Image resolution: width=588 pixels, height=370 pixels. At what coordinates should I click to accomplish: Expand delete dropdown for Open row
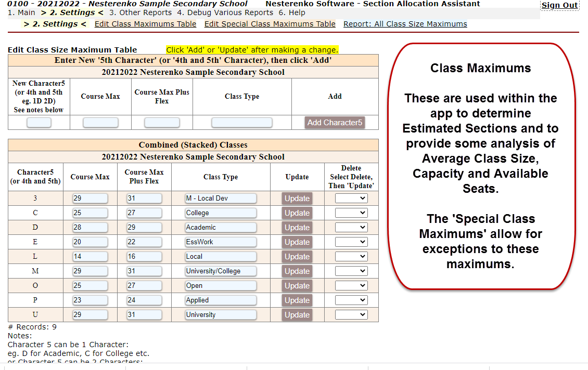[x=351, y=286]
